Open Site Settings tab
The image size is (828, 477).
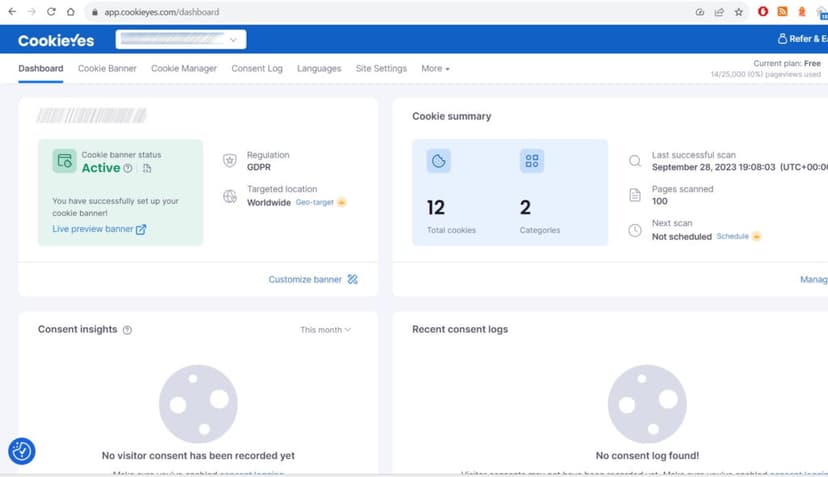click(381, 69)
